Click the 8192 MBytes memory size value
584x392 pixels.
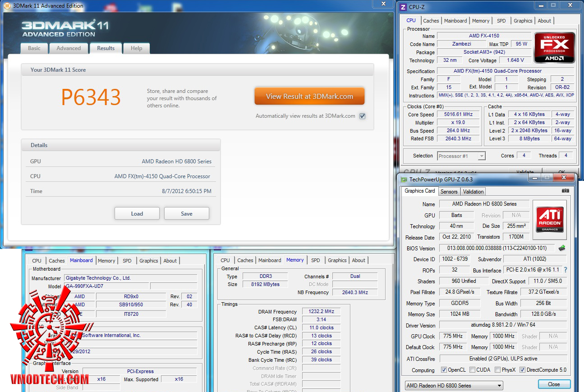click(x=266, y=285)
